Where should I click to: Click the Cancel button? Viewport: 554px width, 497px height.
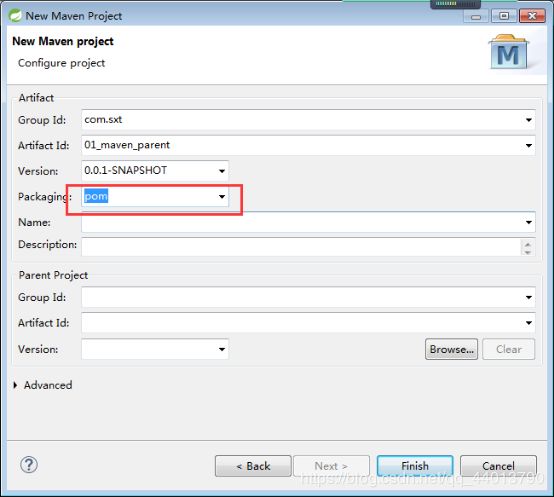click(x=499, y=466)
